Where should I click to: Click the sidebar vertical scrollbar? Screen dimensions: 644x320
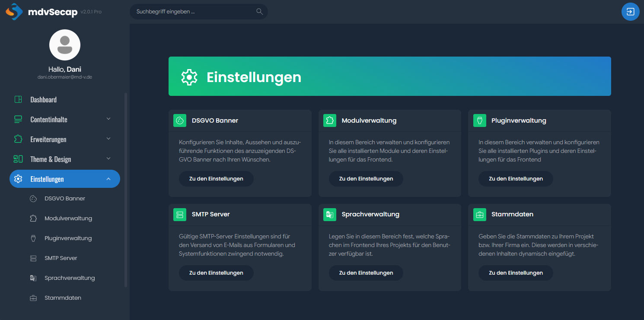tap(126, 190)
